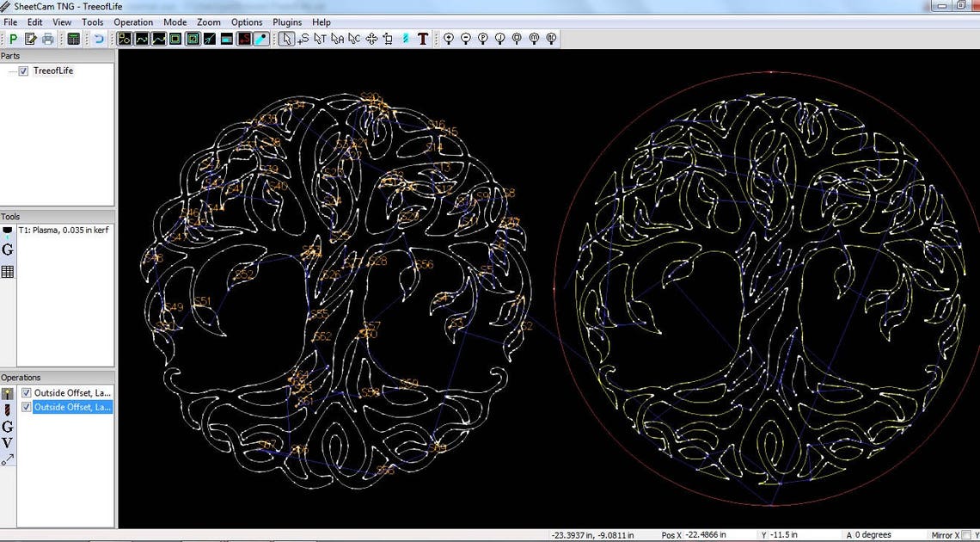Disable the first Outside Offset operation
Screen dimensions: 980x542
pyautogui.click(x=26, y=392)
